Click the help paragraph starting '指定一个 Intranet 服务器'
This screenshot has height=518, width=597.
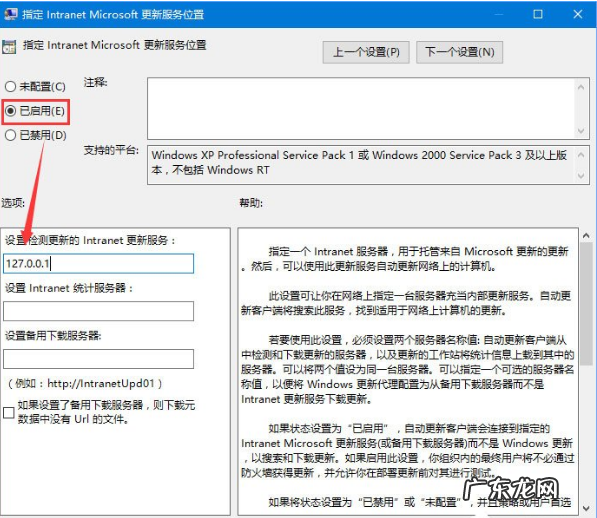405,259
